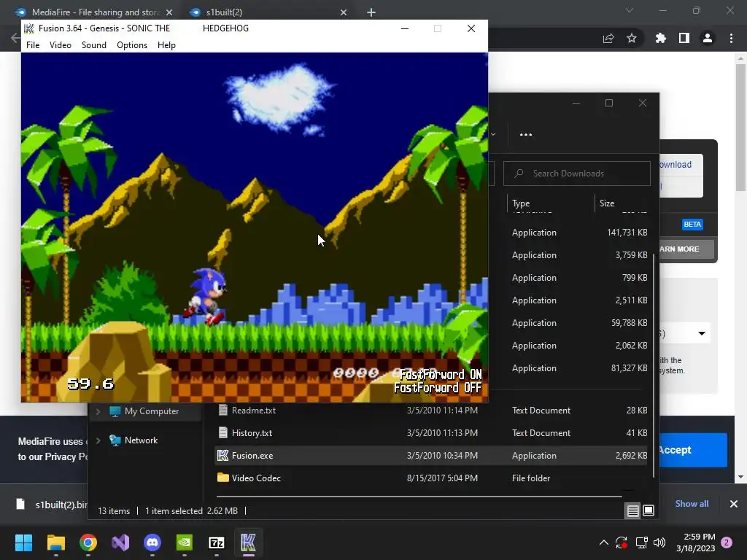Switch Explorer to large icons view
Image resolution: width=747 pixels, height=560 pixels.
[649, 510]
